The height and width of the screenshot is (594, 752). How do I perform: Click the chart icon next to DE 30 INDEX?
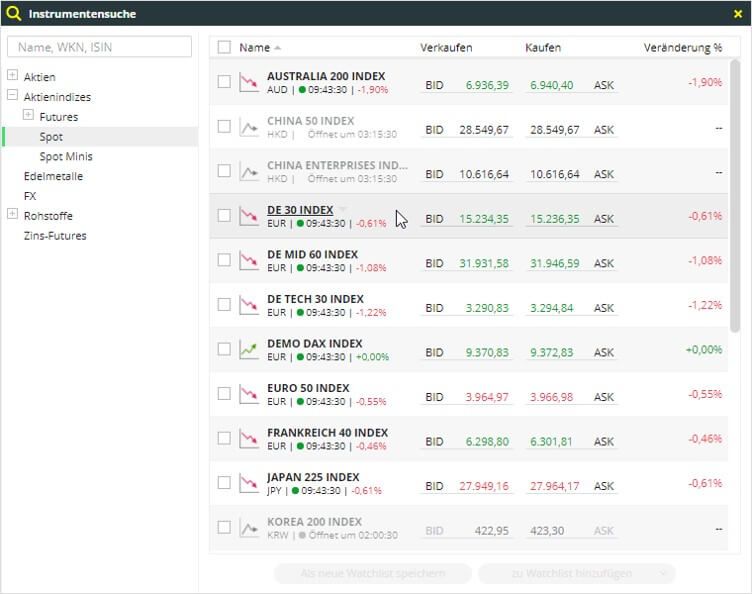point(249,216)
